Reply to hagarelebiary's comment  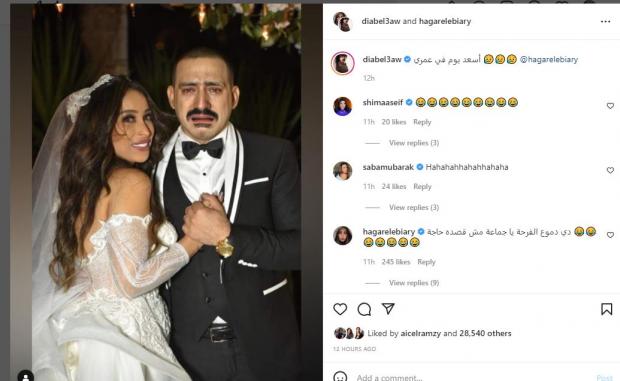(426, 262)
